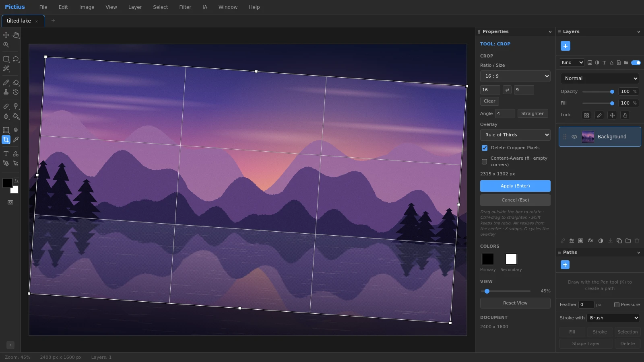
Task: Click the Straighten button
Action: [533, 113]
